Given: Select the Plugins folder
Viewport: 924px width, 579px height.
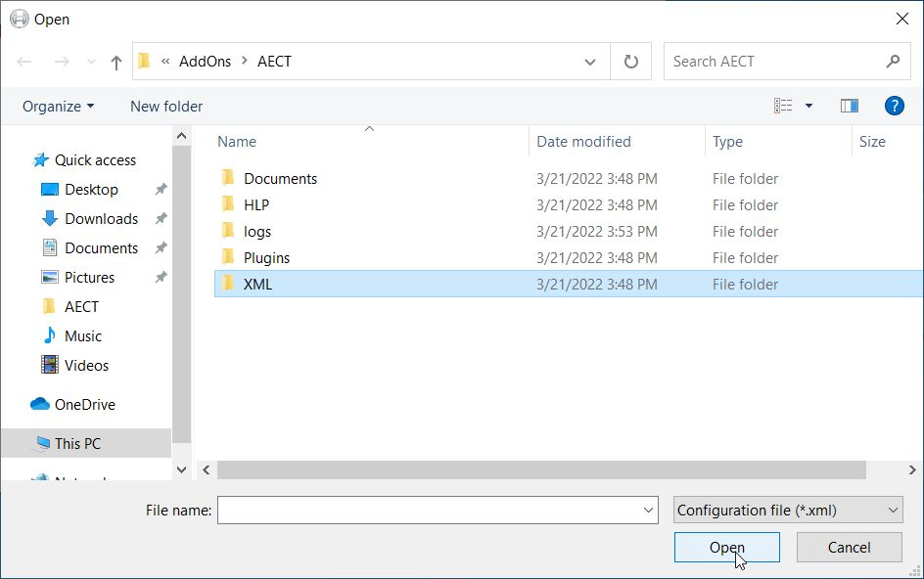Looking at the screenshot, I should pyautogui.click(x=266, y=258).
